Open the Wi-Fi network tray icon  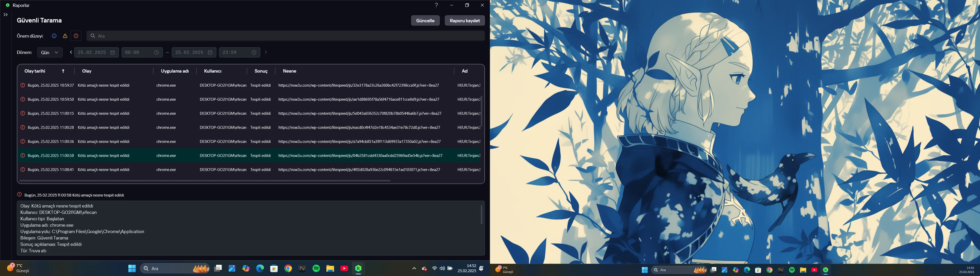tap(434, 268)
